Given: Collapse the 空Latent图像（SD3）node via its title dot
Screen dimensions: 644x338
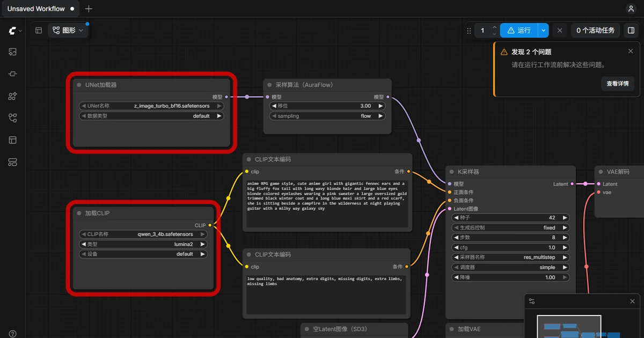Looking at the screenshot, I should click(308, 329).
